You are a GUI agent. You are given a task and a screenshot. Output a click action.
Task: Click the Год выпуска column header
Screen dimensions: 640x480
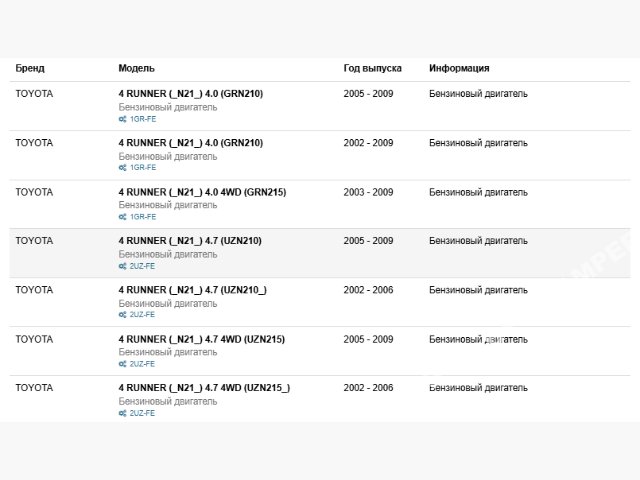[x=372, y=68]
